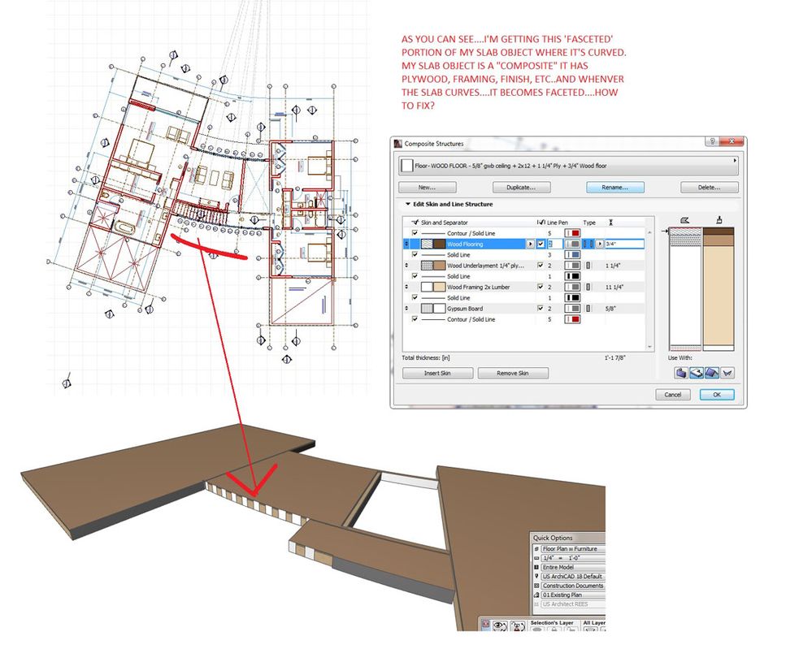Click Cancel in Composite Structures dialog

673,395
